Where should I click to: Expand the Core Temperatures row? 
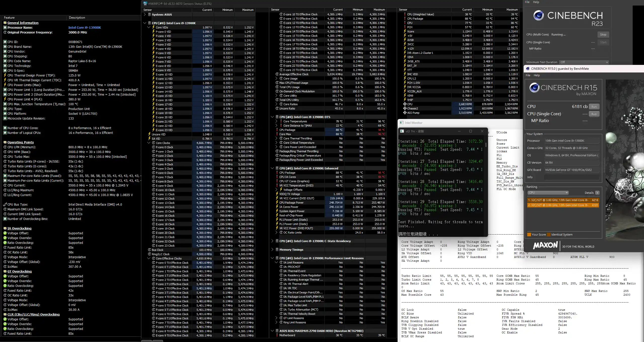pos(276,121)
